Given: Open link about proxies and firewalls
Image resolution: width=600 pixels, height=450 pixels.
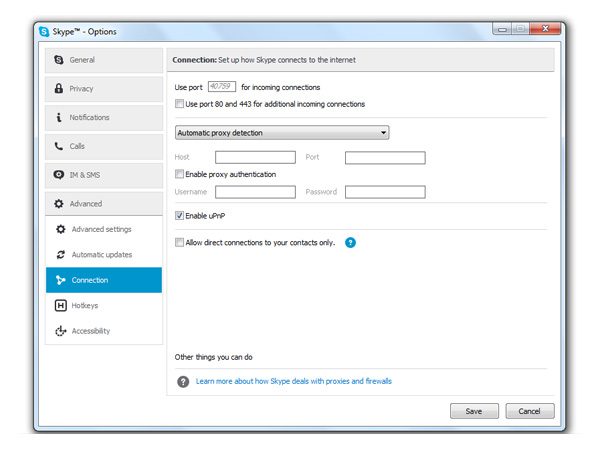Looking at the screenshot, I should point(293,381).
